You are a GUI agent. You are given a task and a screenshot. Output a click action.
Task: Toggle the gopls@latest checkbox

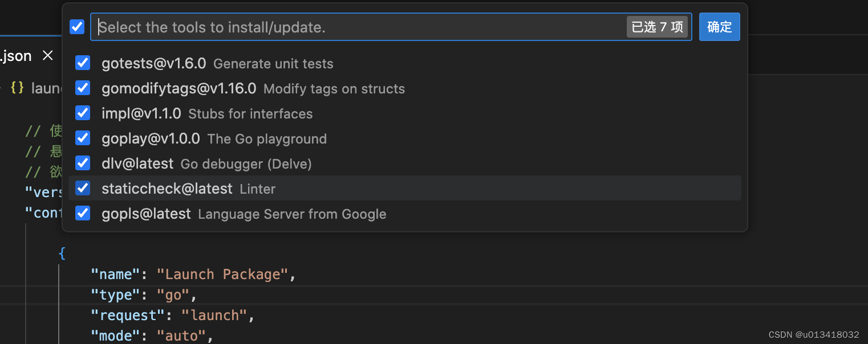(82, 214)
